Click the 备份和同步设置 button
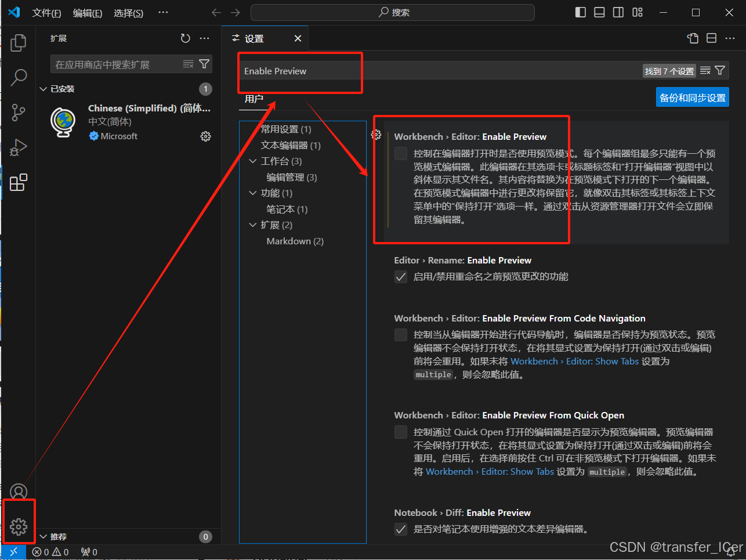The image size is (746, 560). (x=692, y=97)
